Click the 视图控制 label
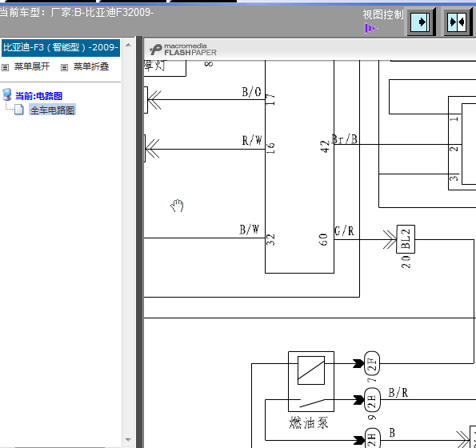This screenshot has height=448, width=476. coord(383,14)
